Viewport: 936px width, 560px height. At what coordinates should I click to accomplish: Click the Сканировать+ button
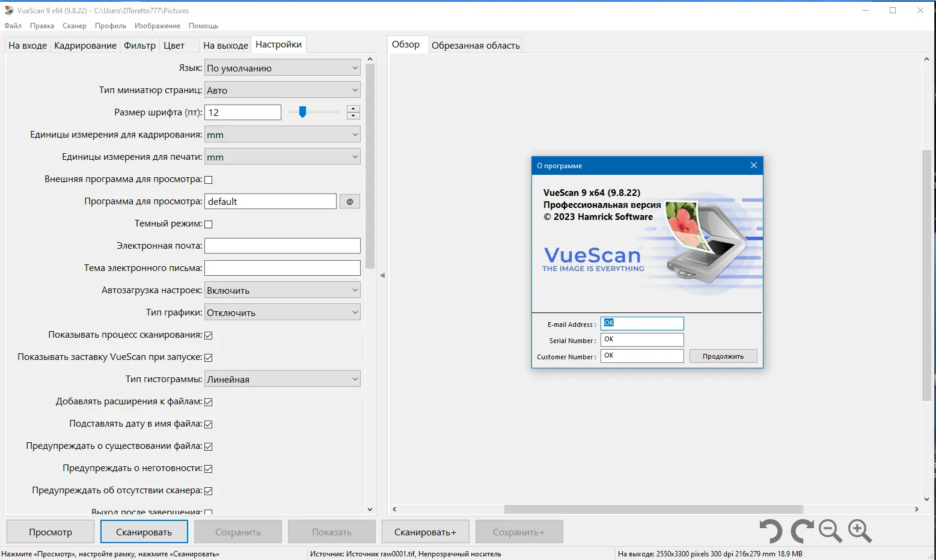425,532
